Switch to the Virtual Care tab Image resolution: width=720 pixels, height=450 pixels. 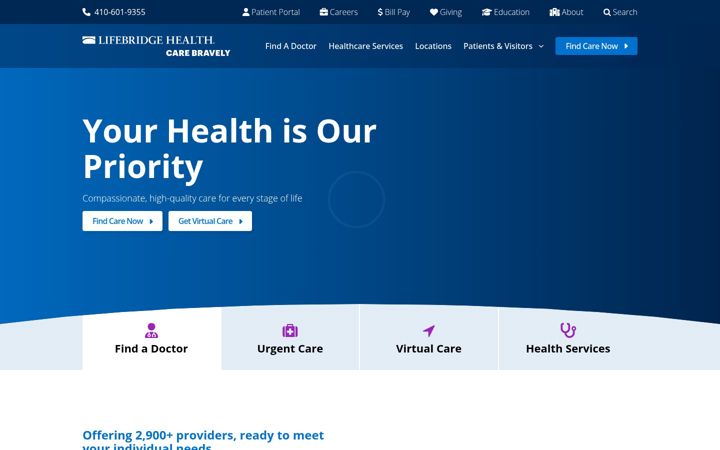(x=429, y=338)
